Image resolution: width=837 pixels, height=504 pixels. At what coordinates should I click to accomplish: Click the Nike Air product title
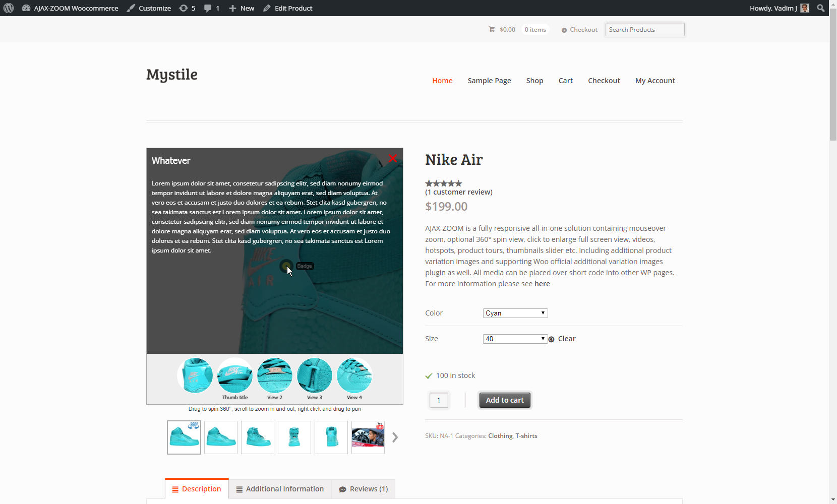point(454,160)
